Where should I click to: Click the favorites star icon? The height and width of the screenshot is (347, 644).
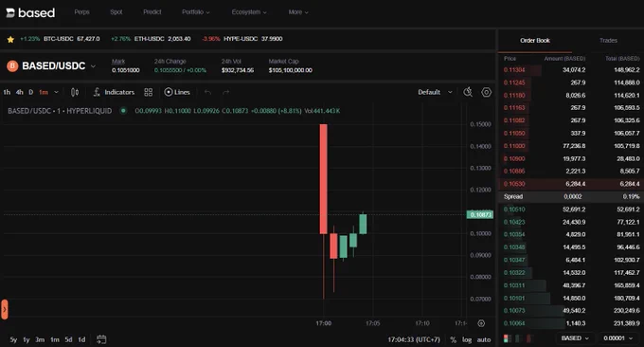[10, 39]
